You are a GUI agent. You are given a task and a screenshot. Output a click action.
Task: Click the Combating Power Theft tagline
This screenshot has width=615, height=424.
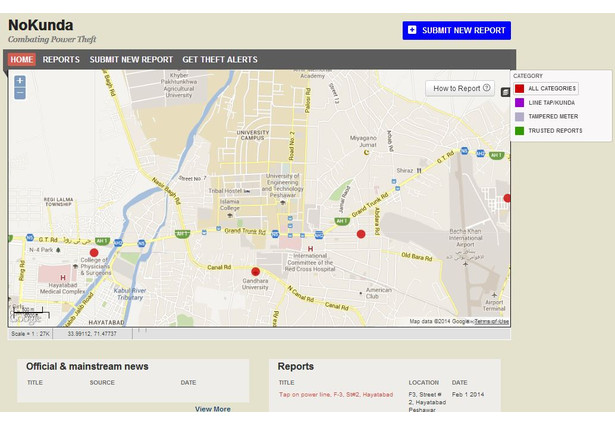(x=52, y=39)
